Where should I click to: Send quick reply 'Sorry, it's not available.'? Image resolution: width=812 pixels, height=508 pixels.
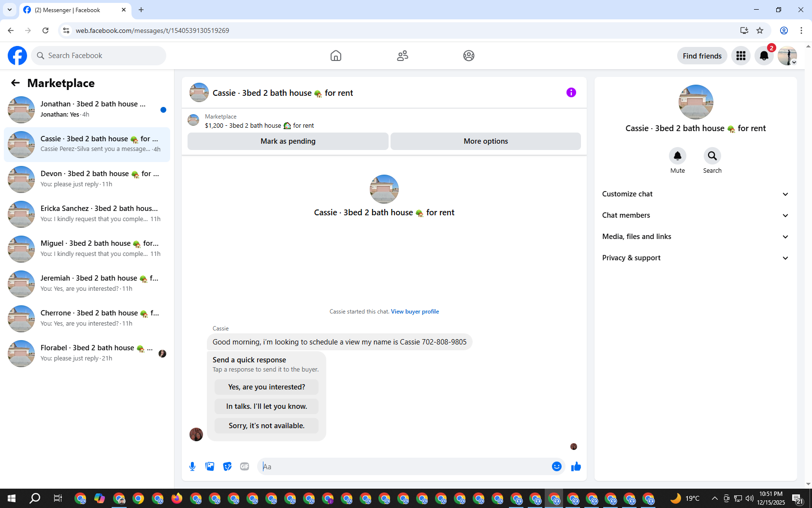coord(267,426)
